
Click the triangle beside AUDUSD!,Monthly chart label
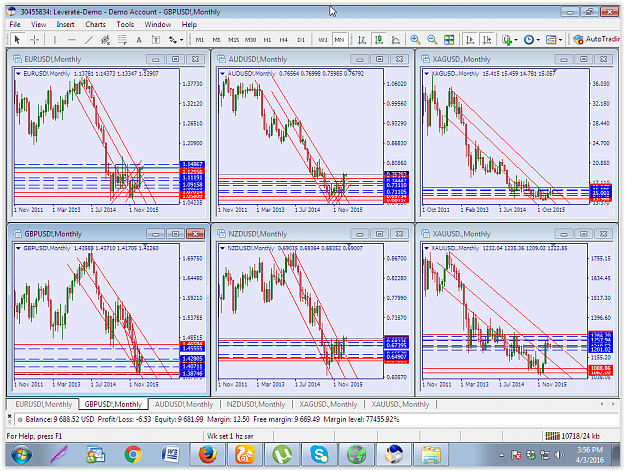pyautogui.click(x=222, y=73)
